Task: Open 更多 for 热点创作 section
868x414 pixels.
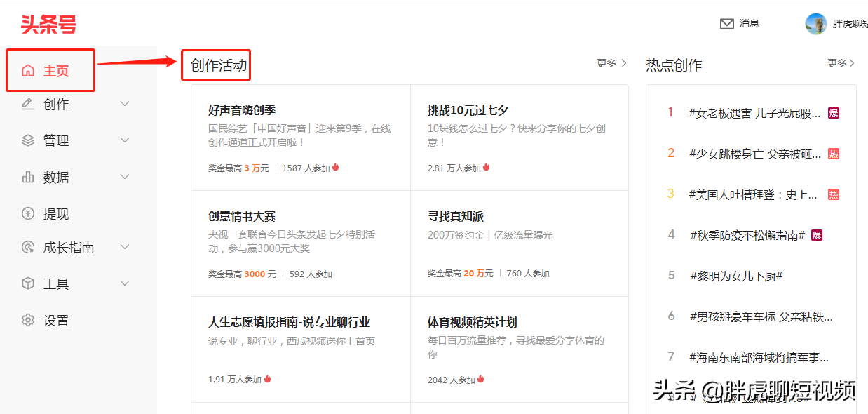Action: pos(841,63)
